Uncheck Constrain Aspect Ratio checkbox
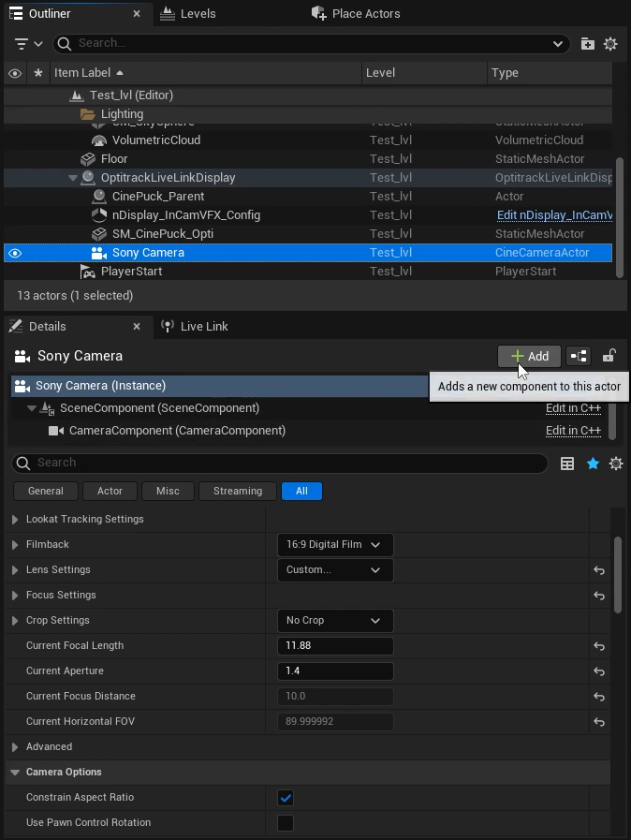 pyautogui.click(x=286, y=798)
